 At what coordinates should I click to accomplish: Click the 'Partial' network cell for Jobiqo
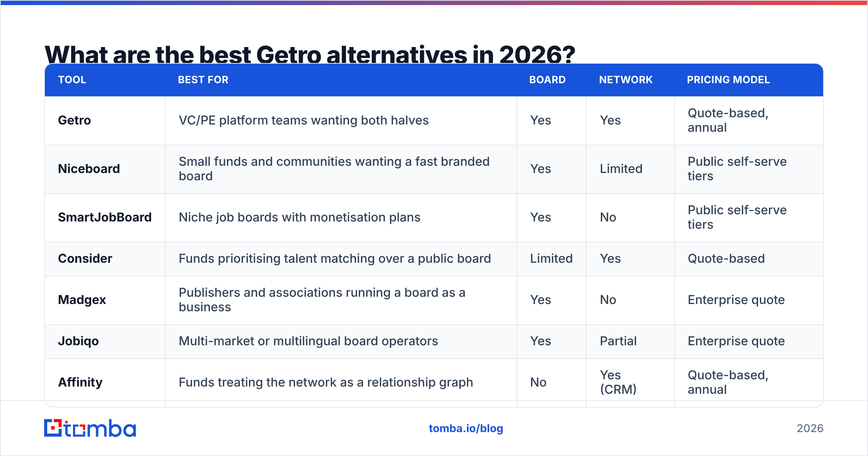point(618,341)
